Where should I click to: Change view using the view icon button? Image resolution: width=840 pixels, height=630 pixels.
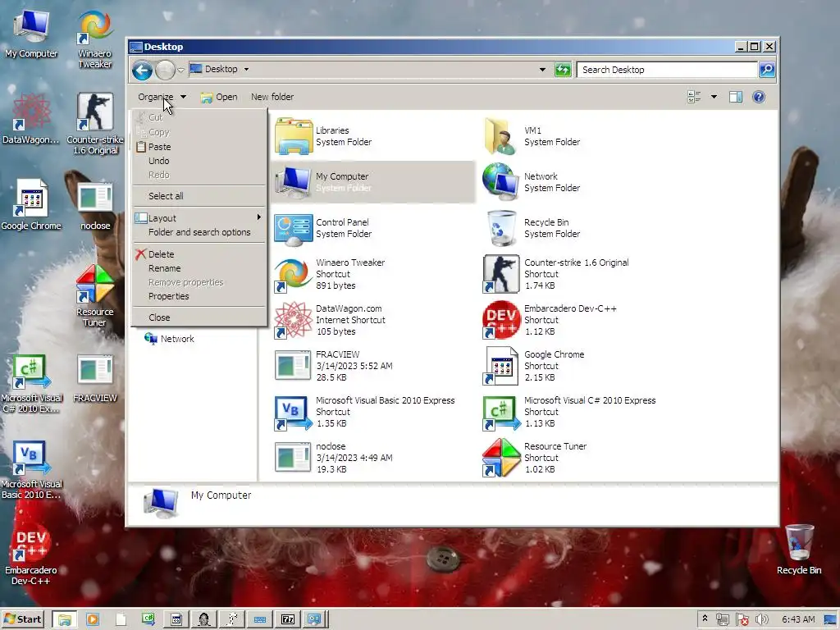pos(694,97)
